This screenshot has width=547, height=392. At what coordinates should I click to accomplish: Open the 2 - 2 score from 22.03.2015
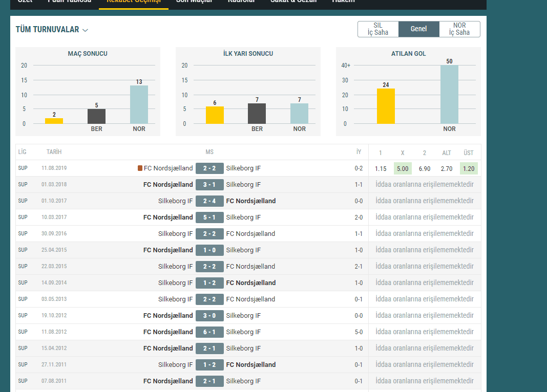coord(209,267)
